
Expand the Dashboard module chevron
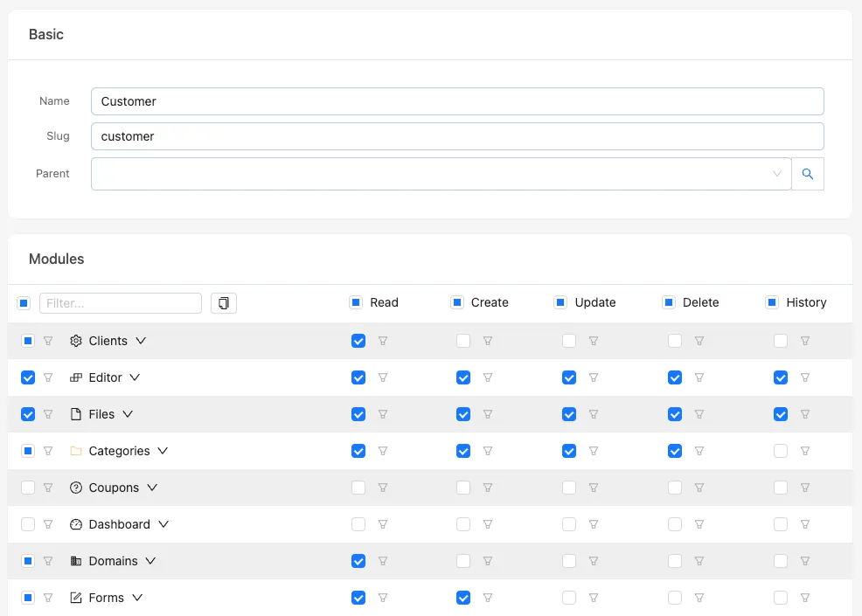163,524
